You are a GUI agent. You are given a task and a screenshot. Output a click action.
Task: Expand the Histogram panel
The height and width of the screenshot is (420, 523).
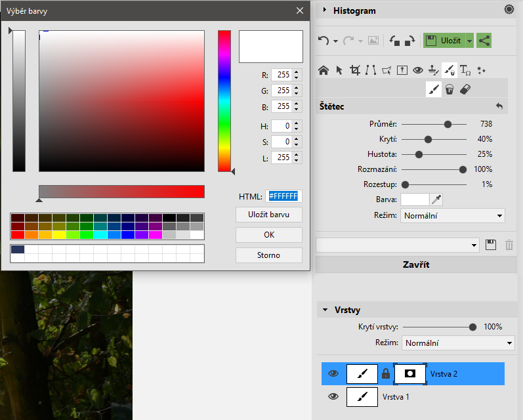[x=325, y=10]
